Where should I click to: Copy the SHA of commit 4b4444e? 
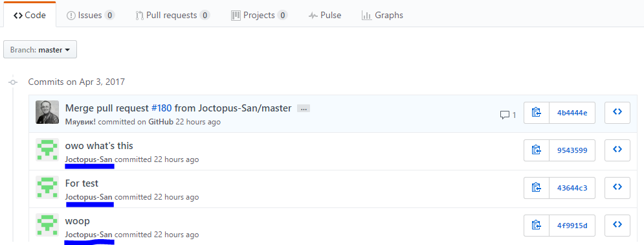[537, 113]
